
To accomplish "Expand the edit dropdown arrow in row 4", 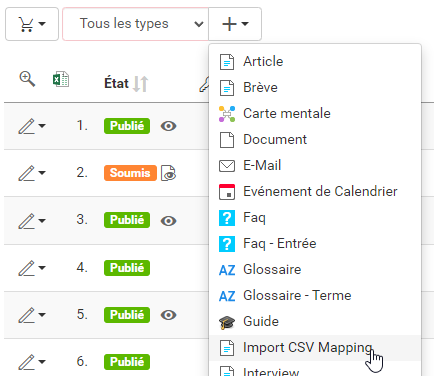I will point(42,268).
